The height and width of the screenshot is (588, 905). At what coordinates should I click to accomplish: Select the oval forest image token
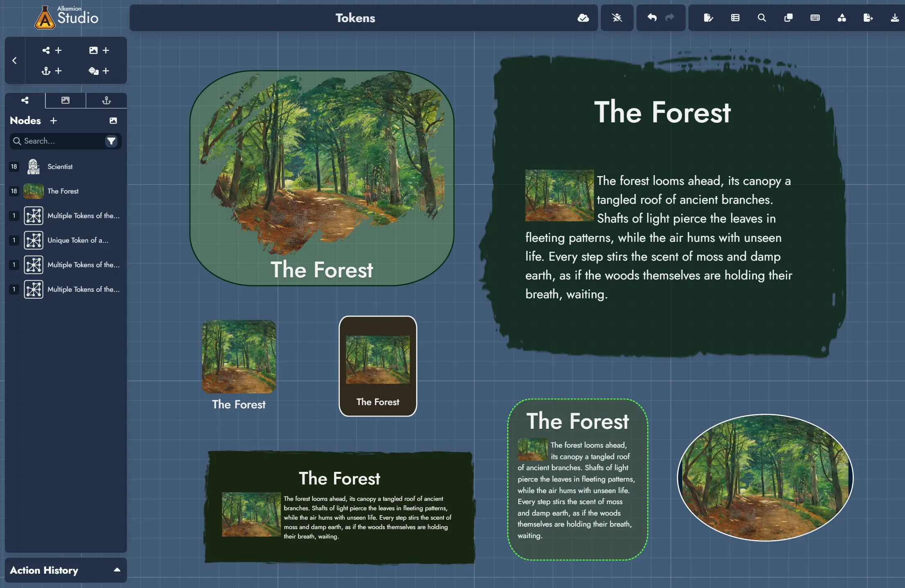[x=765, y=478]
